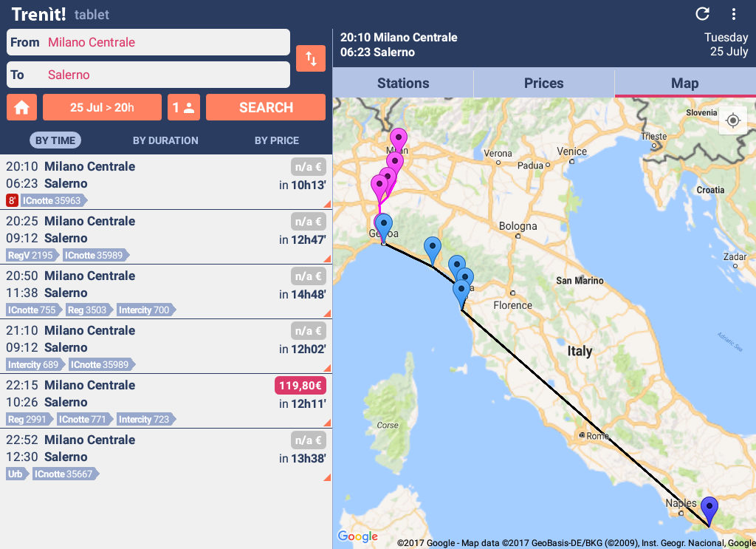
Task: Tap the topmost magenta pin at Milan
Action: (399, 140)
